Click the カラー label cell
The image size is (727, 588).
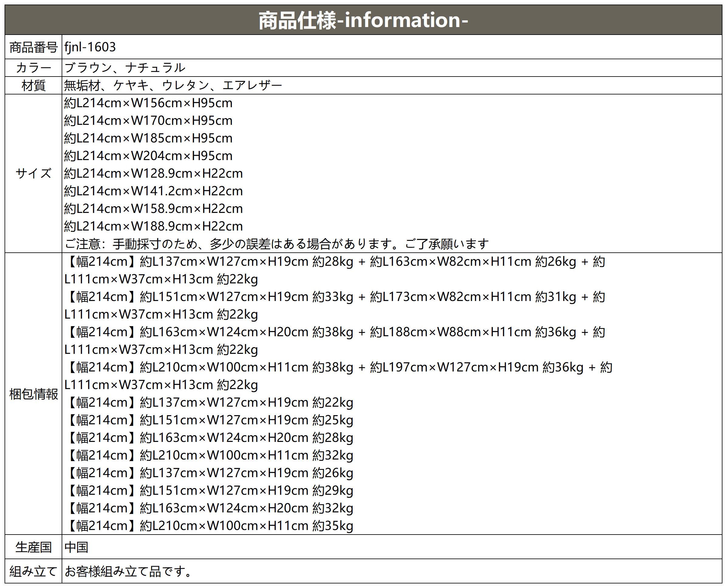point(33,68)
